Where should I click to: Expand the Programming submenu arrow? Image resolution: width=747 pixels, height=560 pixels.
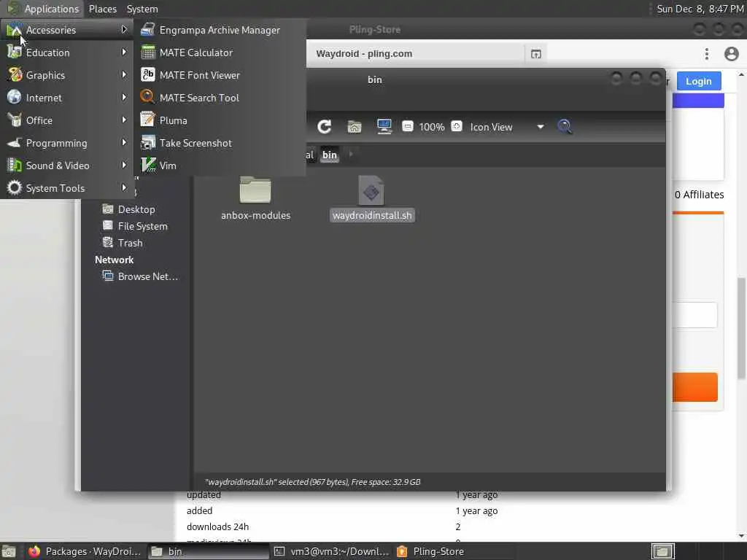tap(124, 142)
